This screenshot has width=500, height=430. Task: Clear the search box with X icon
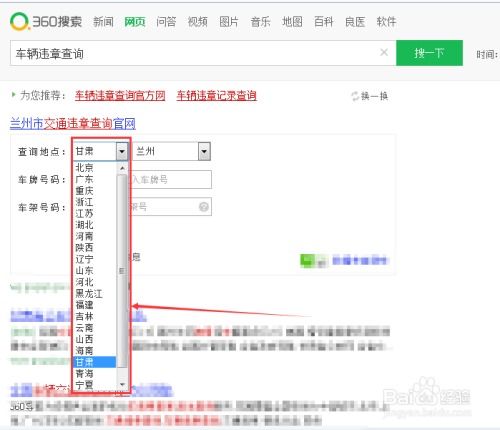[384, 52]
